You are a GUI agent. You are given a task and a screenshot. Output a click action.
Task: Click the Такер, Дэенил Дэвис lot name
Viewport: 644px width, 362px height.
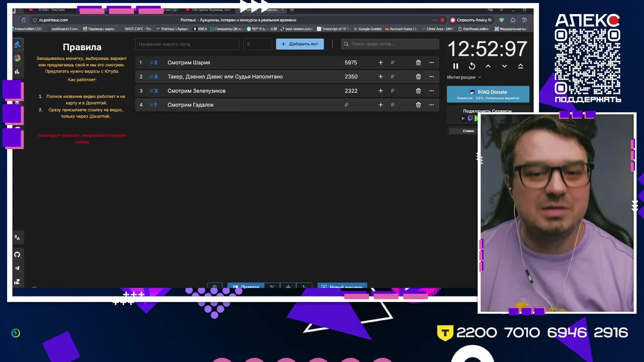[225, 76]
